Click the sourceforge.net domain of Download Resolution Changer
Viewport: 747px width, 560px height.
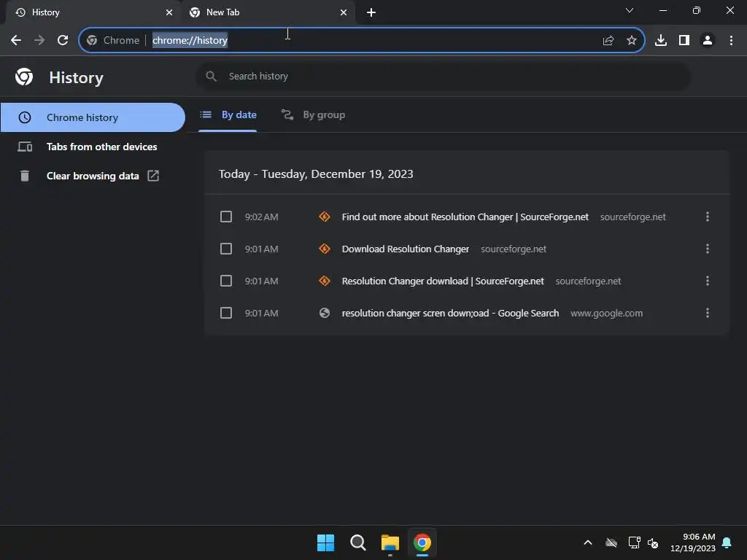(513, 249)
